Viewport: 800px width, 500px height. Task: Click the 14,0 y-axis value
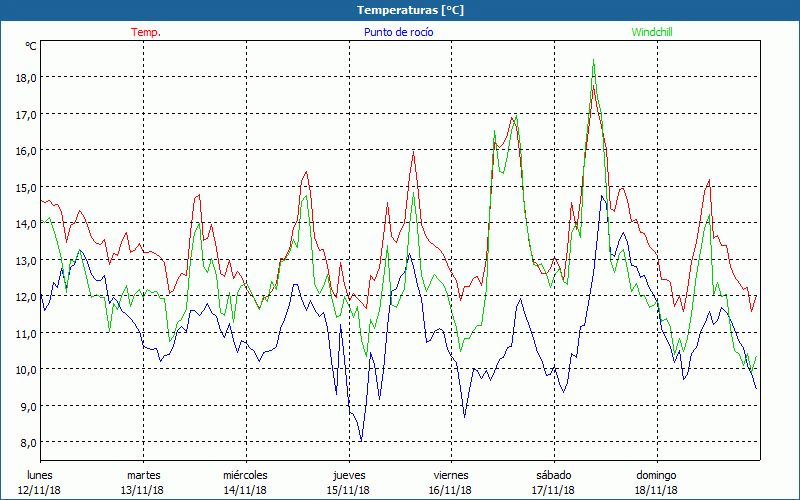27,224
